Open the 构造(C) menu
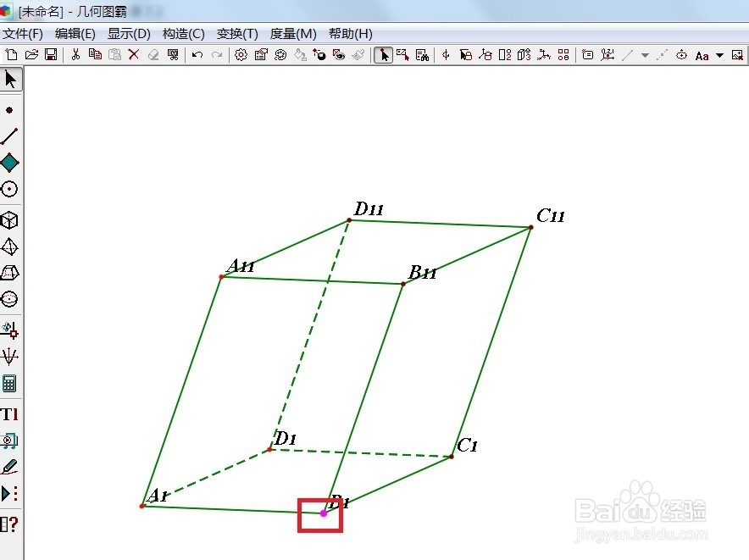This screenshot has height=560, width=749. 183,34
